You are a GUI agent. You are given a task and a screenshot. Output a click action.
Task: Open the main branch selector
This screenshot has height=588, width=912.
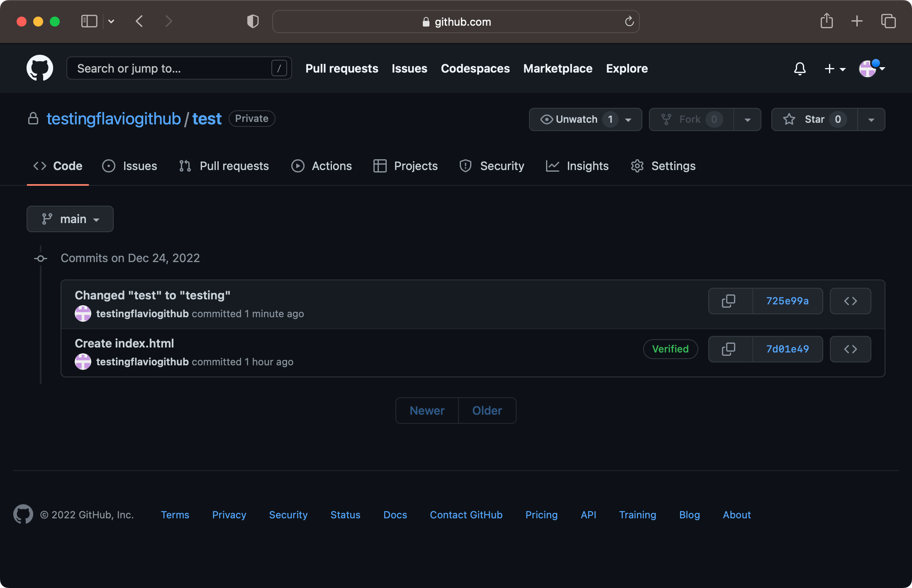(70, 219)
